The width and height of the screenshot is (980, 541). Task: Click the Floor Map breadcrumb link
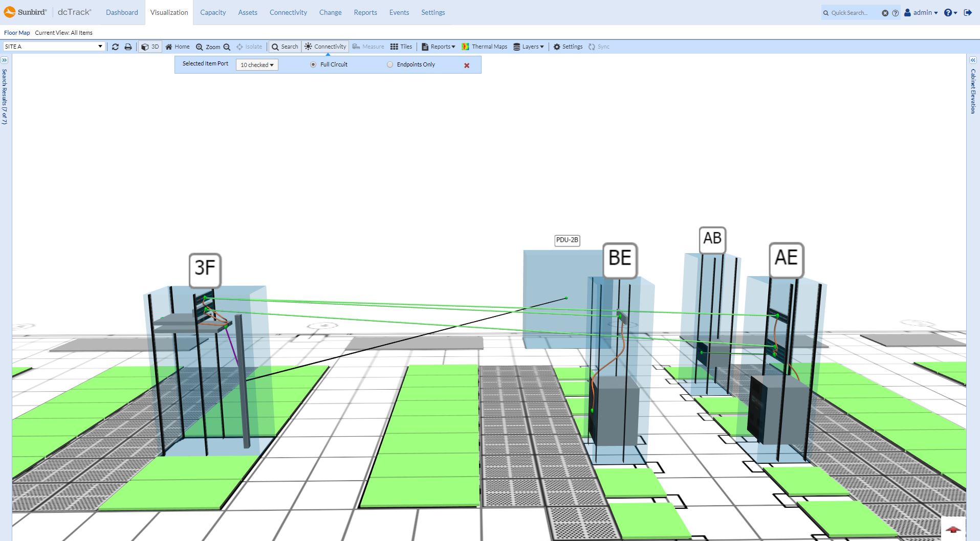point(16,33)
